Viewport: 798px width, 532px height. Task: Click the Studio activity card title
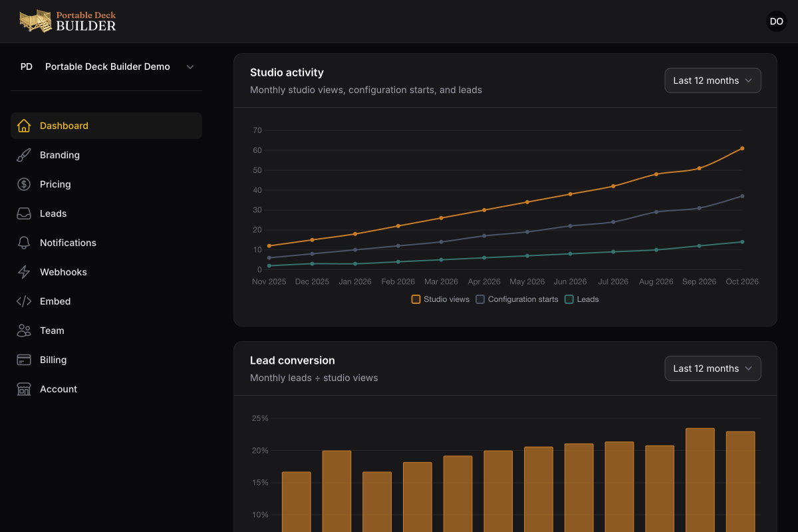(287, 72)
